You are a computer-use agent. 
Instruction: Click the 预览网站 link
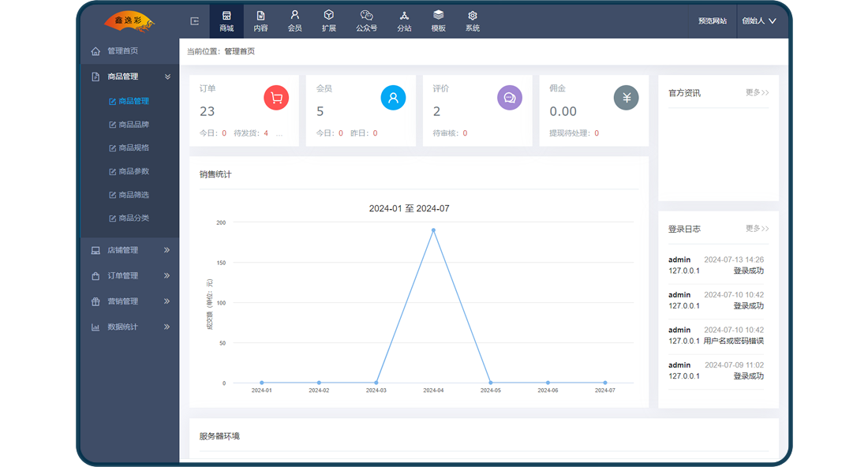click(712, 21)
